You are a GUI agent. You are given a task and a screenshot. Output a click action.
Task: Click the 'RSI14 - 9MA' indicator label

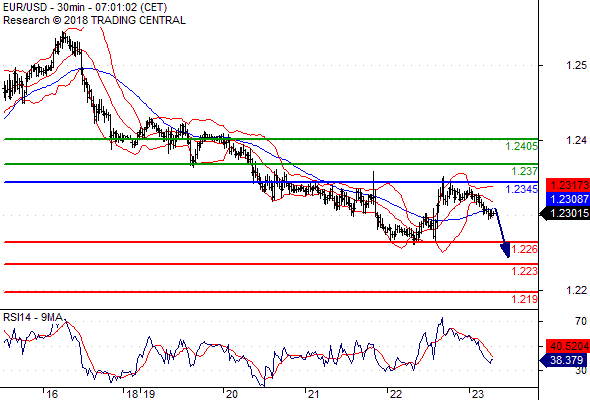coord(33,317)
